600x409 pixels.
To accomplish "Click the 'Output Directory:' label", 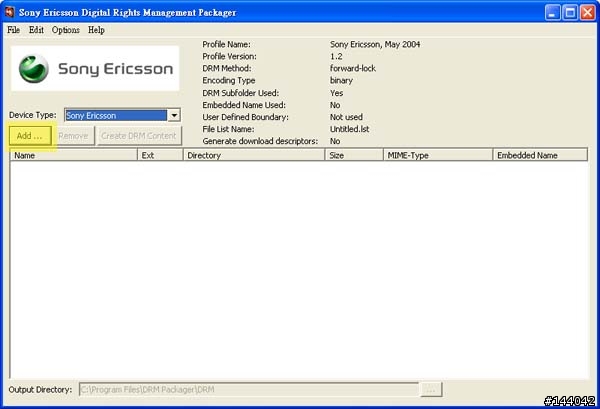I will click(40, 389).
